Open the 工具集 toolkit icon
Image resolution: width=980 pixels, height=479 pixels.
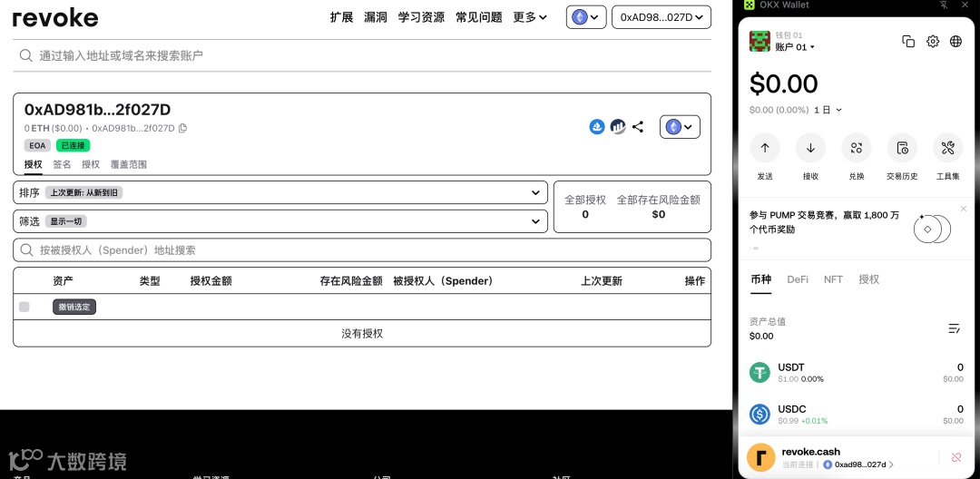click(x=947, y=148)
